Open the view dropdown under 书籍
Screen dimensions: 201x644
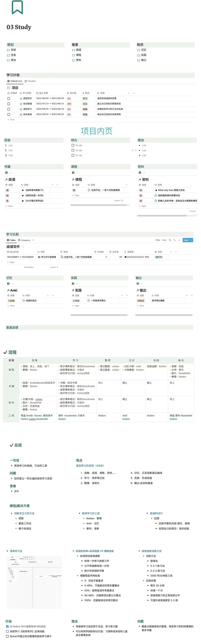click(8, 173)
